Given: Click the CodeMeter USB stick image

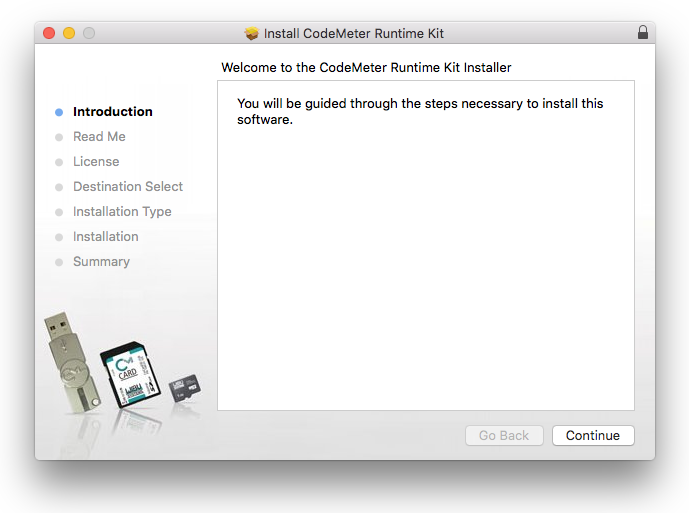Looking at the screenshot, I should click(x=72, y=362).
